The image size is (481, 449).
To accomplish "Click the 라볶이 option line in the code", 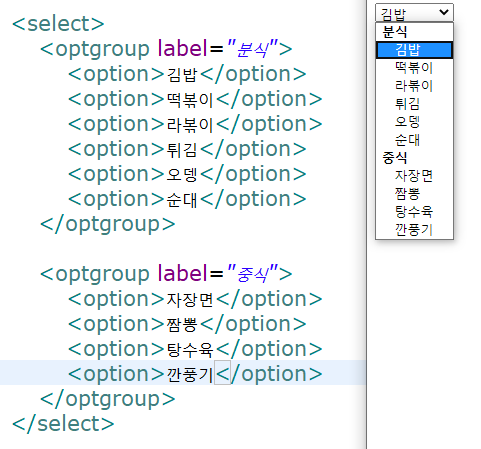I will click(x=195, y=124).
